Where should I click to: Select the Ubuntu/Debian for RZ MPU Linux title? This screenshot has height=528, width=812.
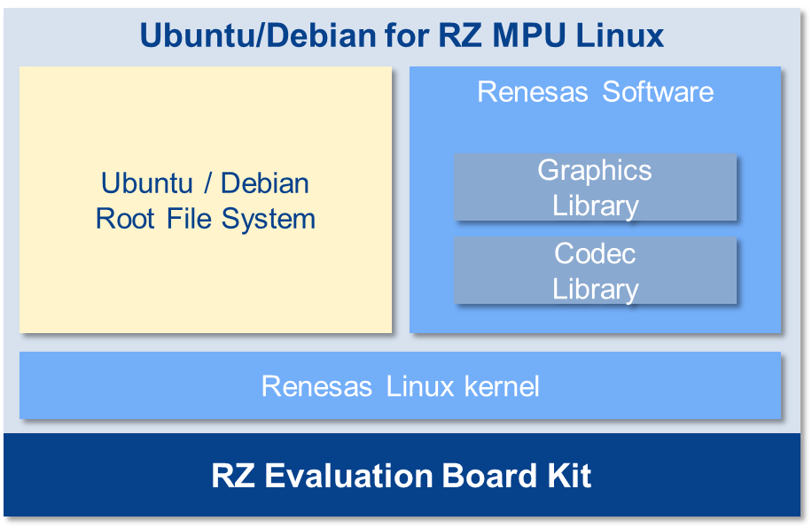coord(402,35)
